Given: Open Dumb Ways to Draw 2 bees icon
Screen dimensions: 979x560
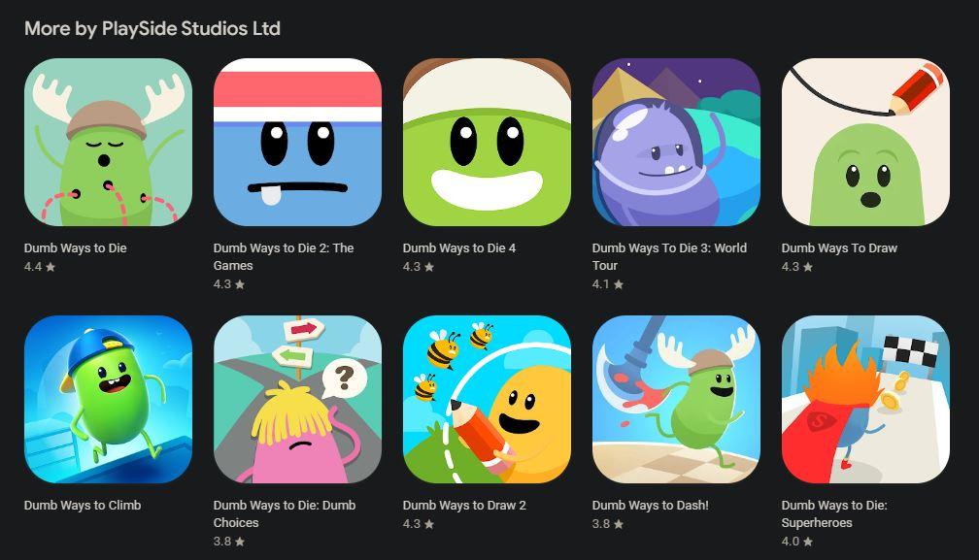Looking at the screenshot, I should tap(487, 399).
